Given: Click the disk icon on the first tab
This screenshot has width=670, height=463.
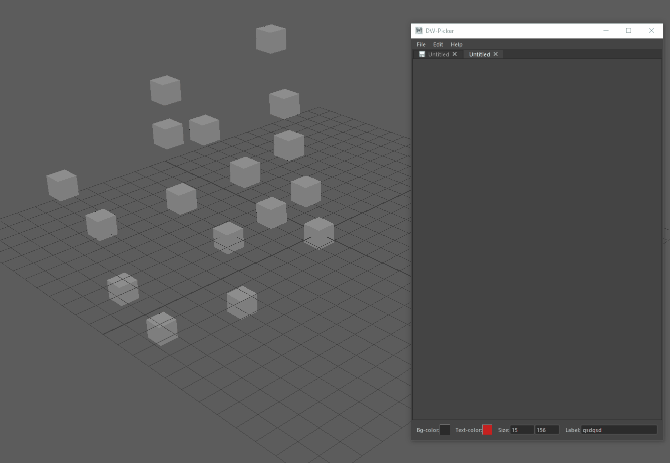Looking at the screenshot, I should 422,54.
